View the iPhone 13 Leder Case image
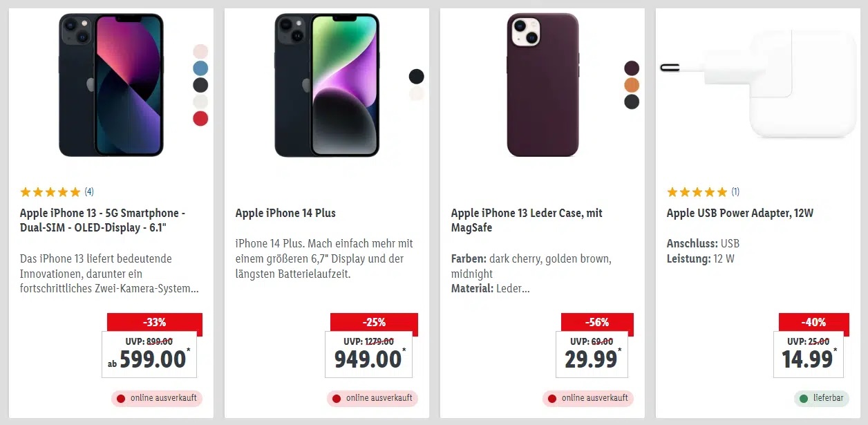This screenshot has width=868, height=425. tap(542, 84)
